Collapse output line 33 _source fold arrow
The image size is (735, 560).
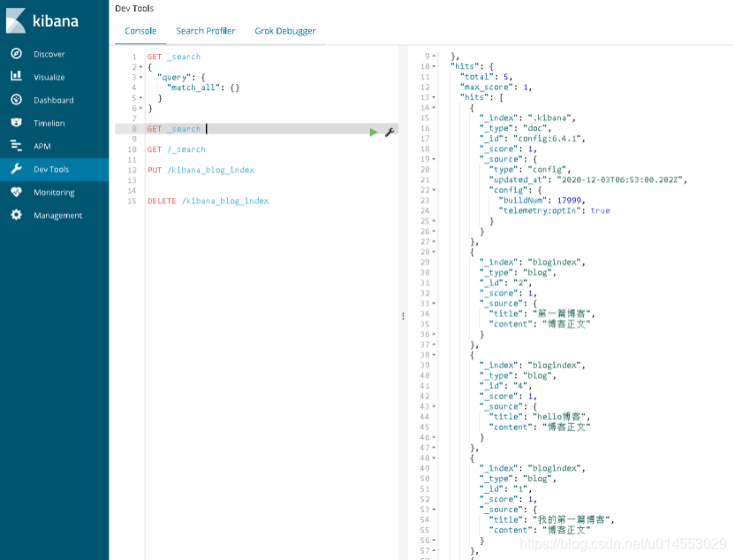(x=434, y=304)
